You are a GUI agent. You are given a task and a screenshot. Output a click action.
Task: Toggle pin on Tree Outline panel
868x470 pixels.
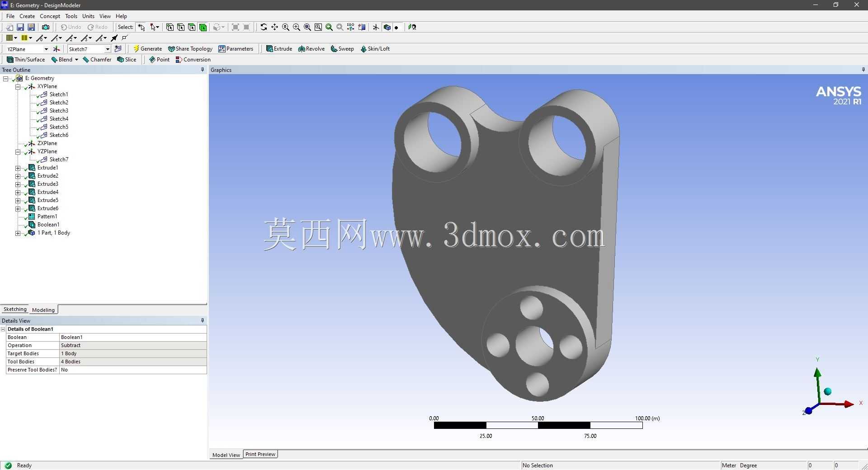203,70
